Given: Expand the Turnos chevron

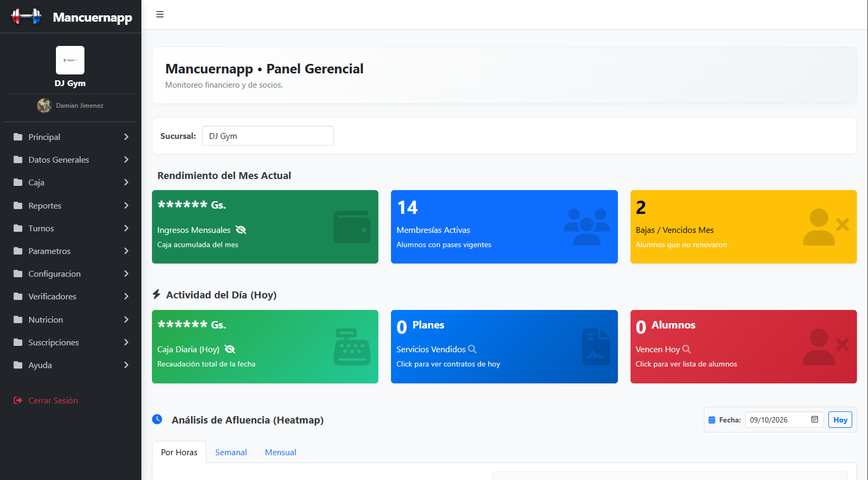Looking at the screenshot, I should click(x=126, y=228).
